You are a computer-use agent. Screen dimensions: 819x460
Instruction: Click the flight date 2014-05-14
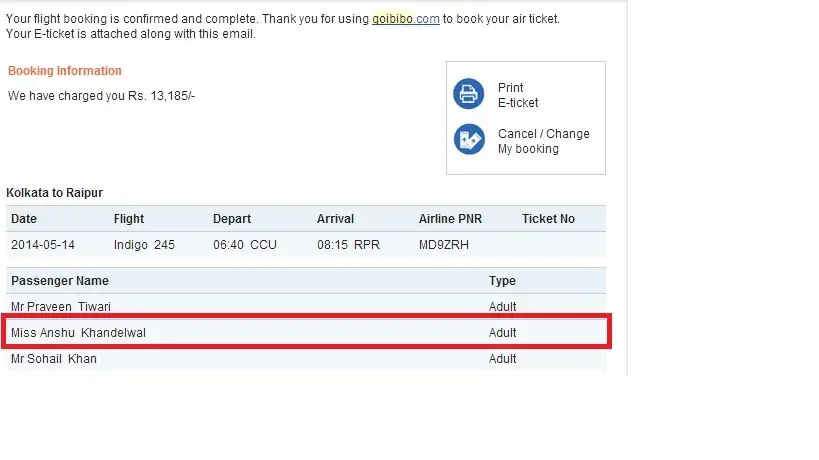tap(43, 245)
